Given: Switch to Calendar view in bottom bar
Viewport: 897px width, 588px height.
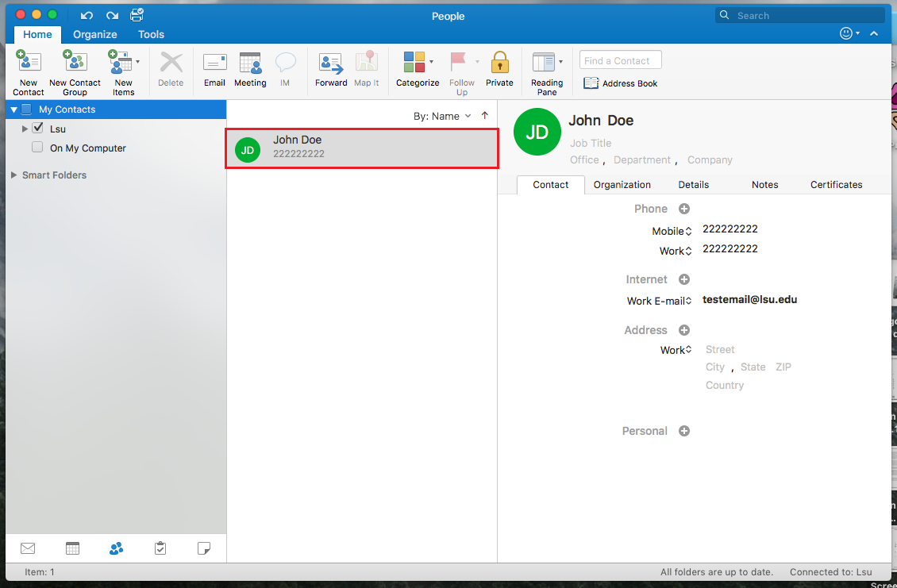Looking at the screenshot, I should (x=73, y=548).
